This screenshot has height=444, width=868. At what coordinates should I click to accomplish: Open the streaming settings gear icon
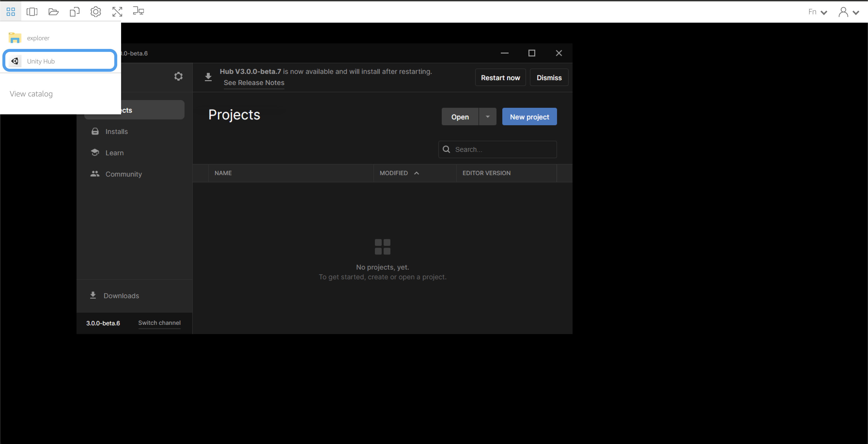click(96, 12)
